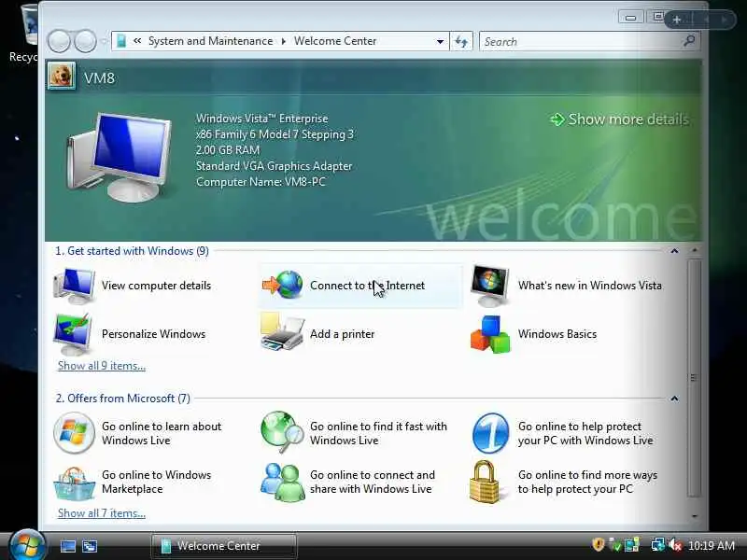
Task: Click the Welcome Center taskbar button
Action: (224, 546)
